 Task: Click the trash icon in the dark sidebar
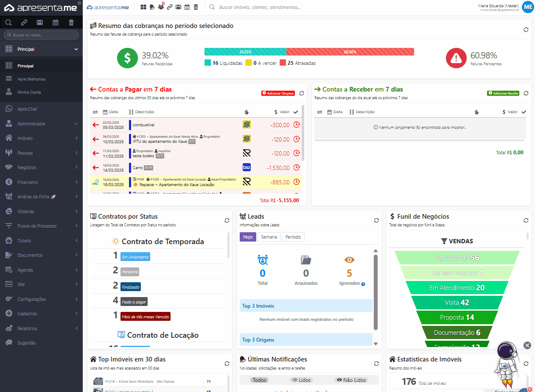coord(71,22)
